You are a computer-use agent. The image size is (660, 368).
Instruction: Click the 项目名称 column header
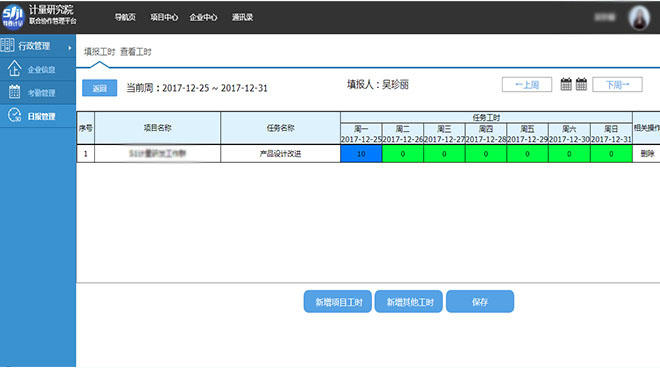(x=157, y=128)
